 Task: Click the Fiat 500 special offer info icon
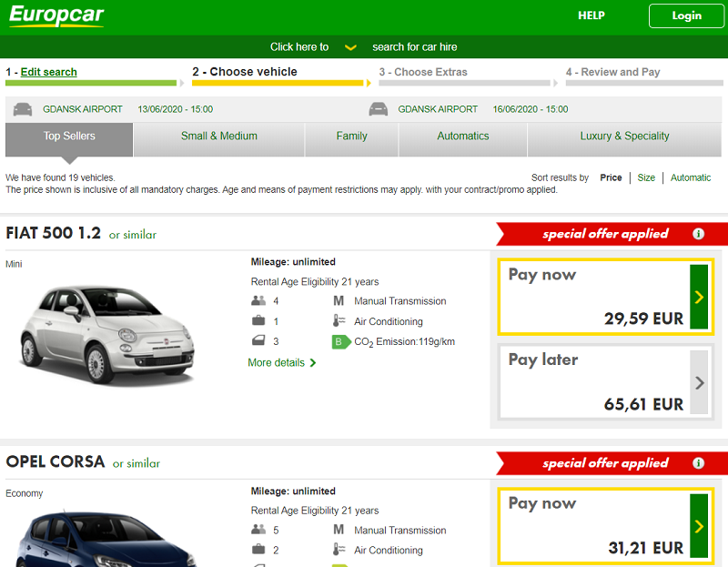click(698, 234)
